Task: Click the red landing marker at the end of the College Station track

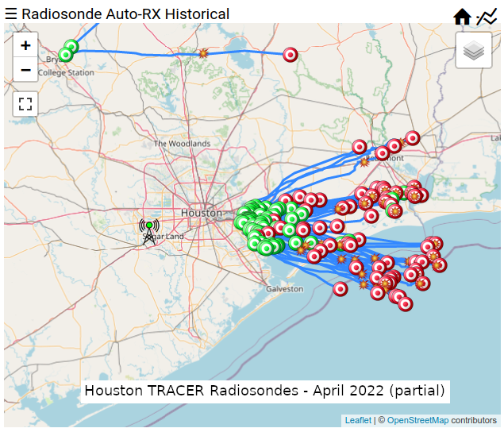Action: 290,55
